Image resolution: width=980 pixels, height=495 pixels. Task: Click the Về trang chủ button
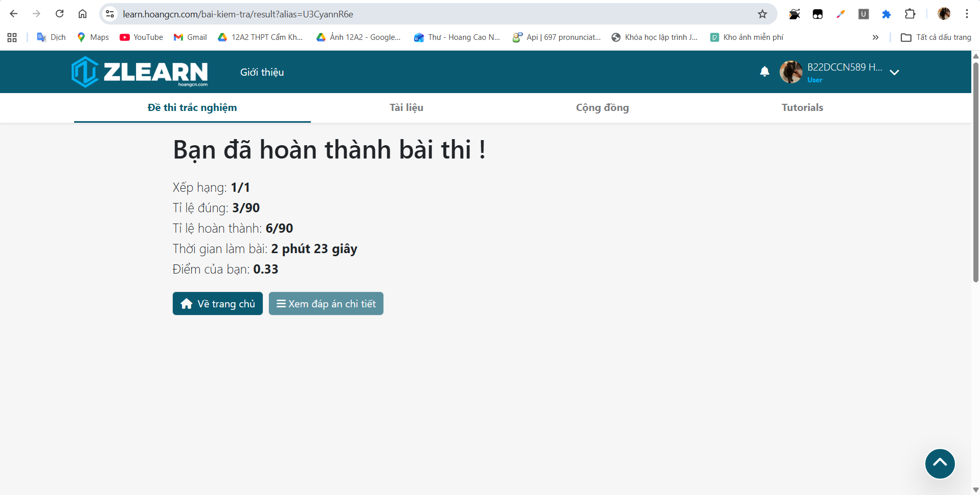[x=217, y=304]
